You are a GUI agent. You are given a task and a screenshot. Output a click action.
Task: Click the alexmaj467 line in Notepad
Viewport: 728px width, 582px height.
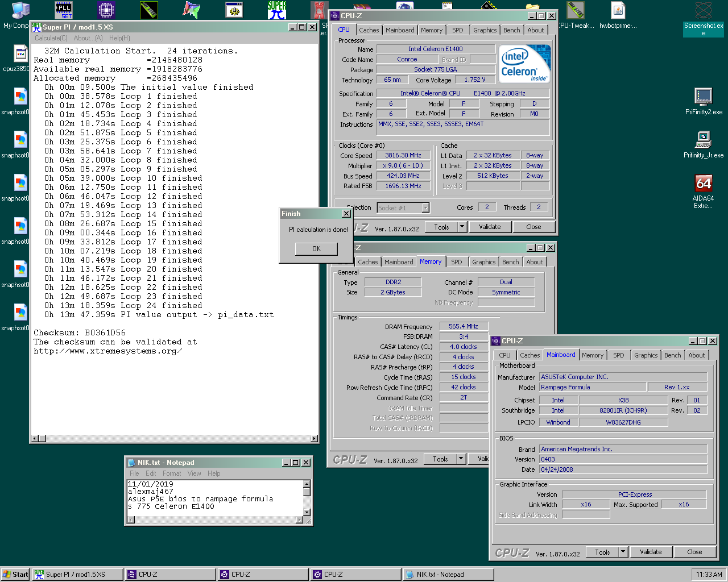click(151, 492)
